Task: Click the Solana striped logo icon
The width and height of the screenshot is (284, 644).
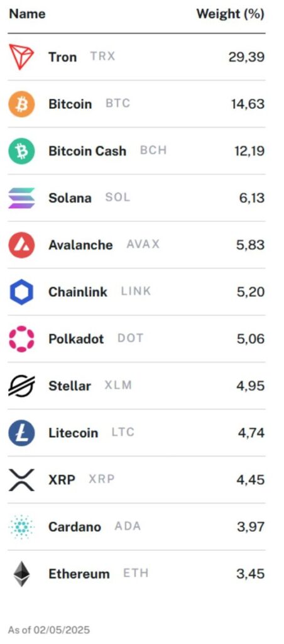Action: pos(21,198)
